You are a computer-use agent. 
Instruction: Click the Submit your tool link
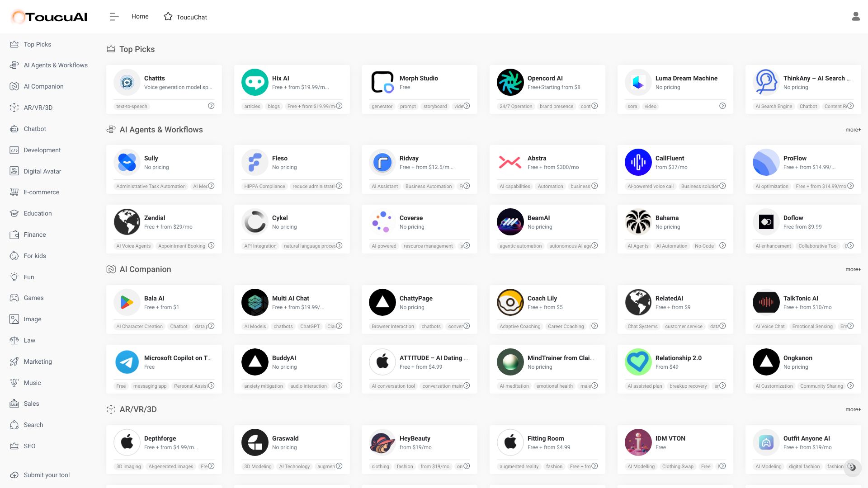click(47, 475)
